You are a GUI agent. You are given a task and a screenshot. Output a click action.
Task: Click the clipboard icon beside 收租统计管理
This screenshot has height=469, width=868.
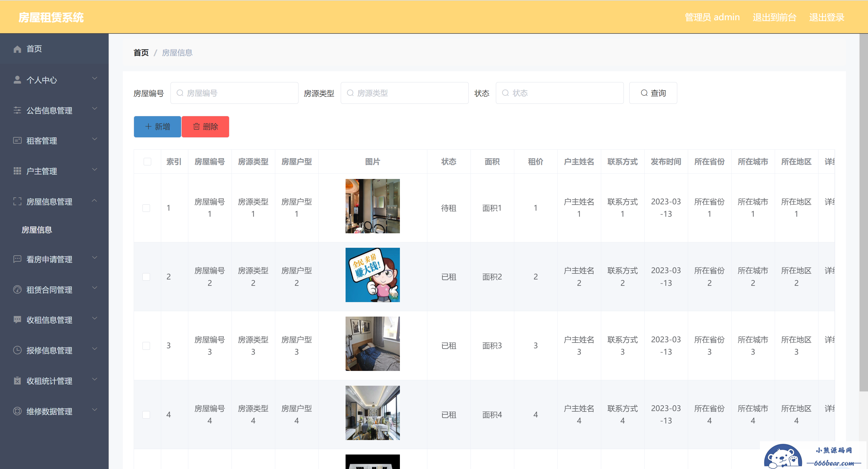[17, 381]
